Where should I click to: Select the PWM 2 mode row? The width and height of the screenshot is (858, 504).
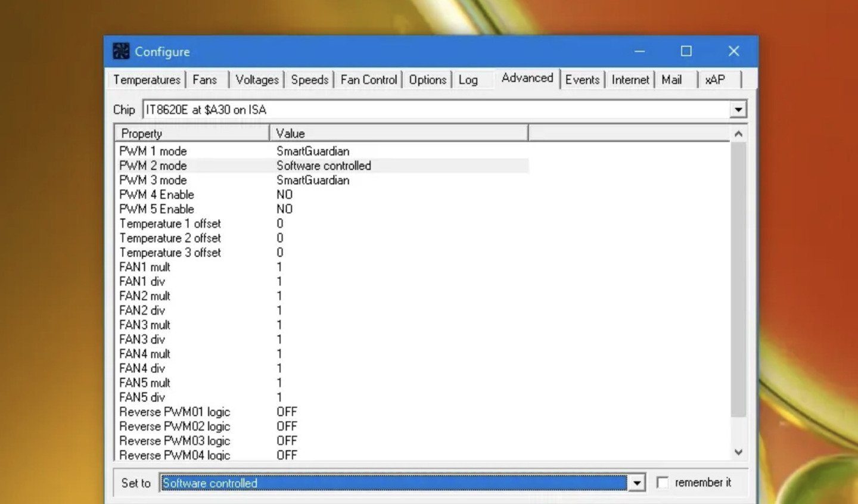pos(322,166)
